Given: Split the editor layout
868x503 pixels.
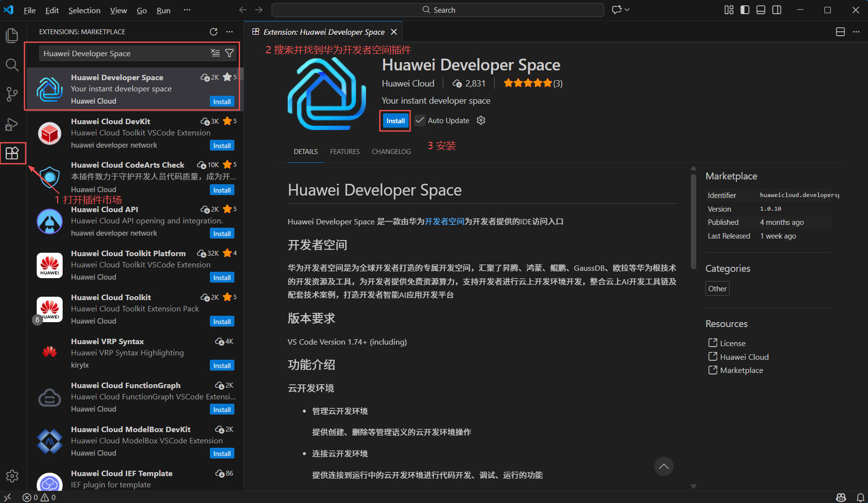Looking at the screenshot, I should [x=840, y=32].
